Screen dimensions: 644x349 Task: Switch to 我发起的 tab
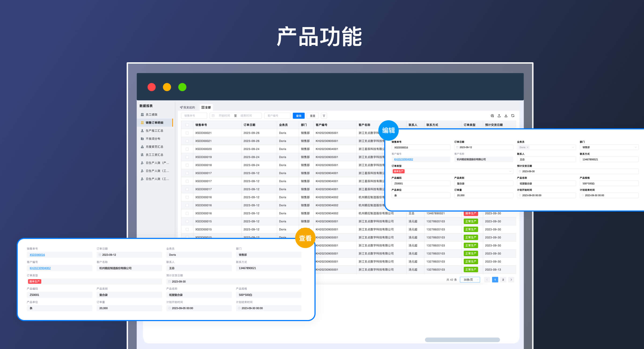coord(187,107)
